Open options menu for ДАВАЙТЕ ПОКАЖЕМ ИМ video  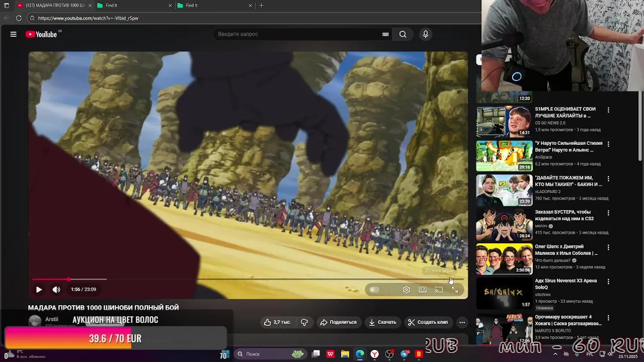click(608, 178)
